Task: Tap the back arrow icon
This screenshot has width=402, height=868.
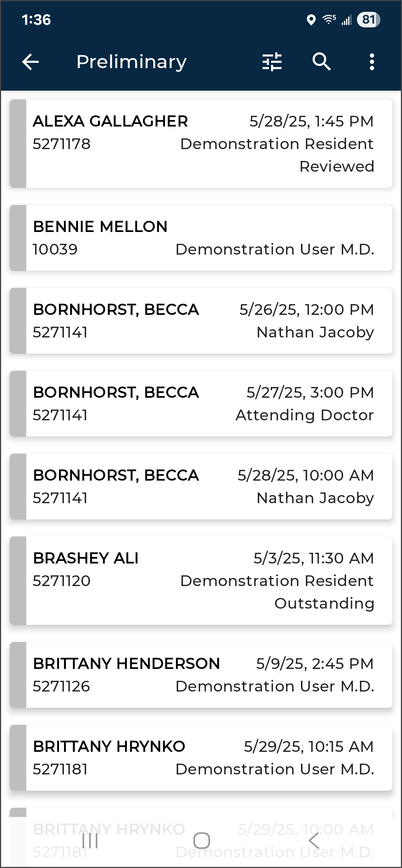Action: click(x=30, y=61)
